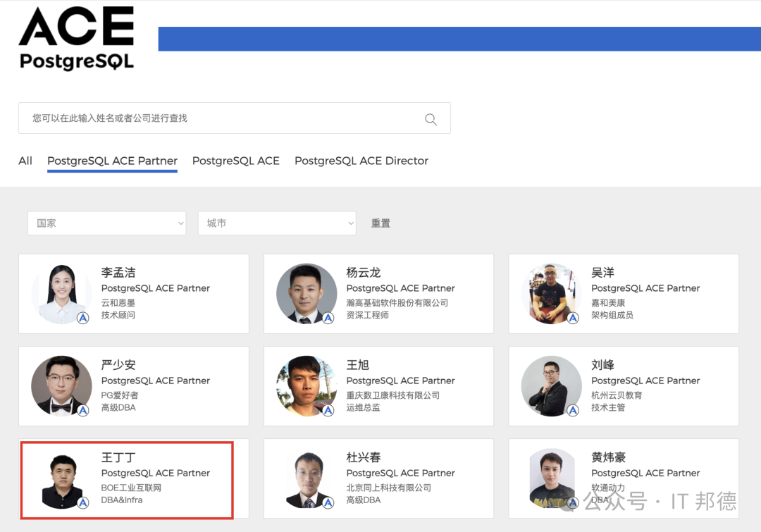The width and height of the screenshot is (761, 532).
Task: Click the ACE badge on 刘峰's avatar
Action: [x=573, y=410]
